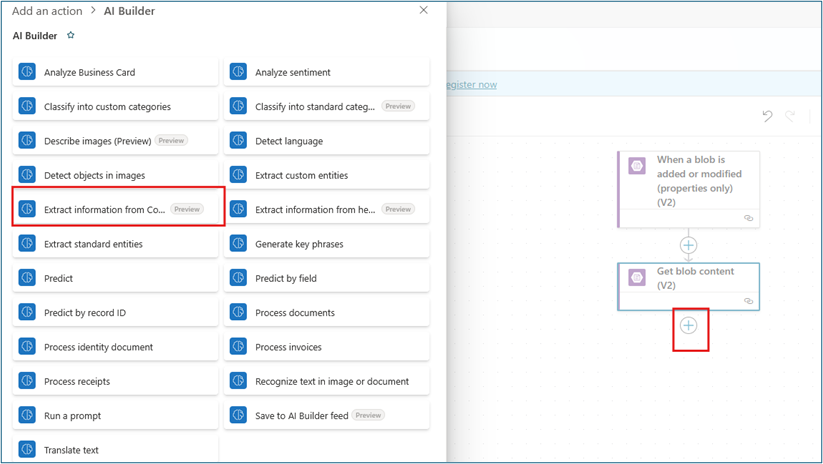Select the 'Get blob content (V2)' card
This screenshot has height=464, width=823.
point(689,287)
